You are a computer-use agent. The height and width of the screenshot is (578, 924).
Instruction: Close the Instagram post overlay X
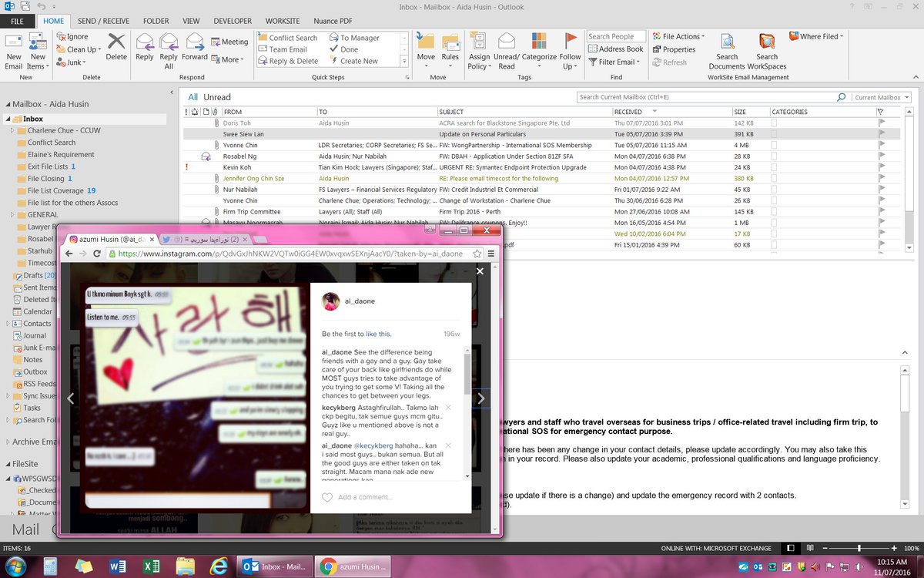click(x=480, y=271)
